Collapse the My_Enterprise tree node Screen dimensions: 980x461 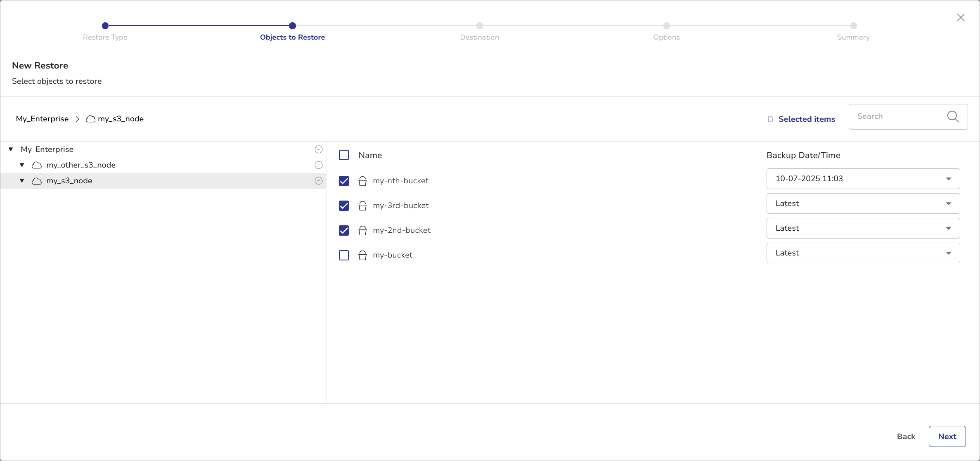[x=11, y=149]
